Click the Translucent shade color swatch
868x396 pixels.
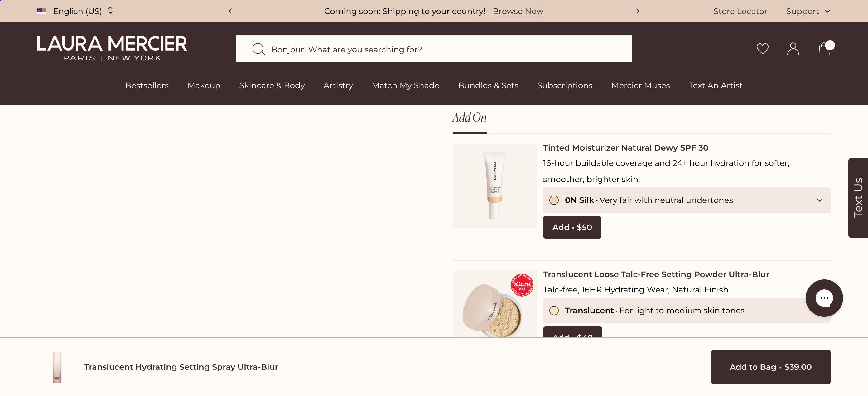[554, 310]
